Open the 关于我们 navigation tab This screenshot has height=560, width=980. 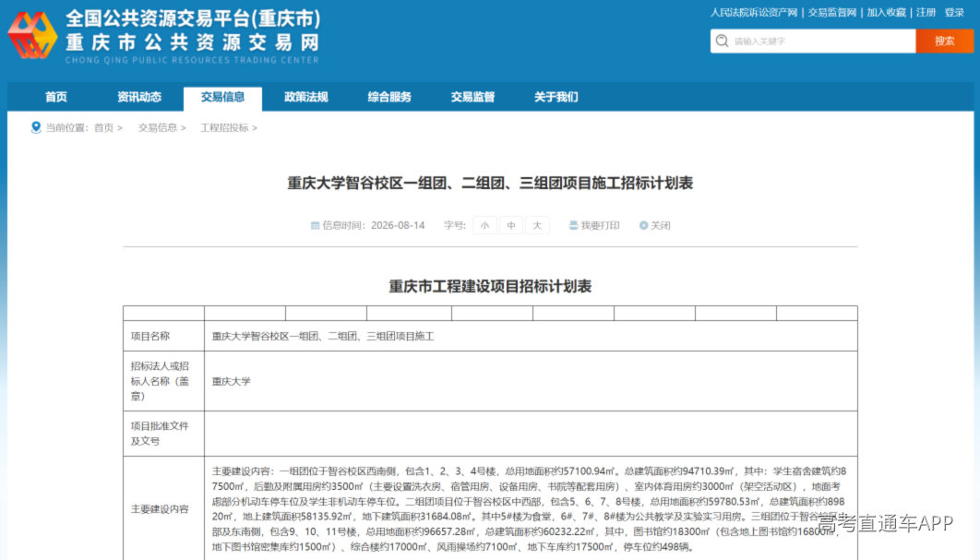pos(556,97)
